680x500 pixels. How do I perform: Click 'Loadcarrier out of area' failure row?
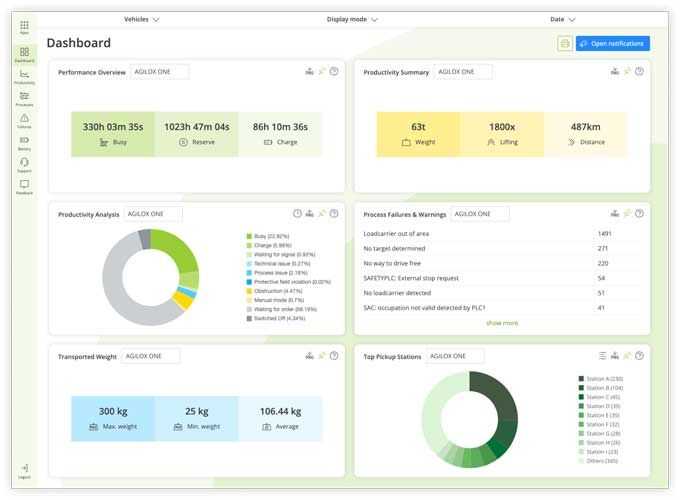click(x=502, y=234)
